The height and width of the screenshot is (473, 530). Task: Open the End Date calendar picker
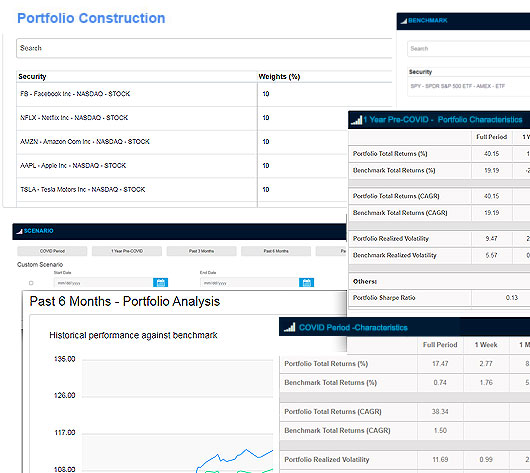click(307, 282)
